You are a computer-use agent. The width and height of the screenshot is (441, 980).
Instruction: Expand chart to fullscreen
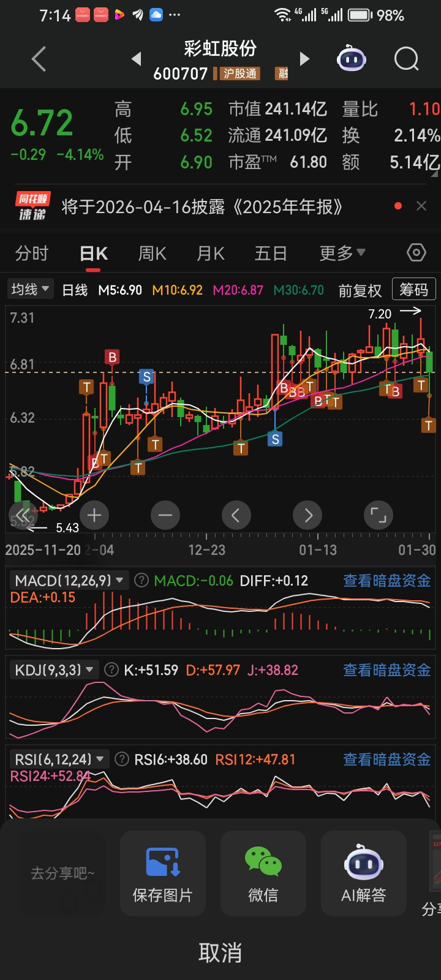point(379,516)
